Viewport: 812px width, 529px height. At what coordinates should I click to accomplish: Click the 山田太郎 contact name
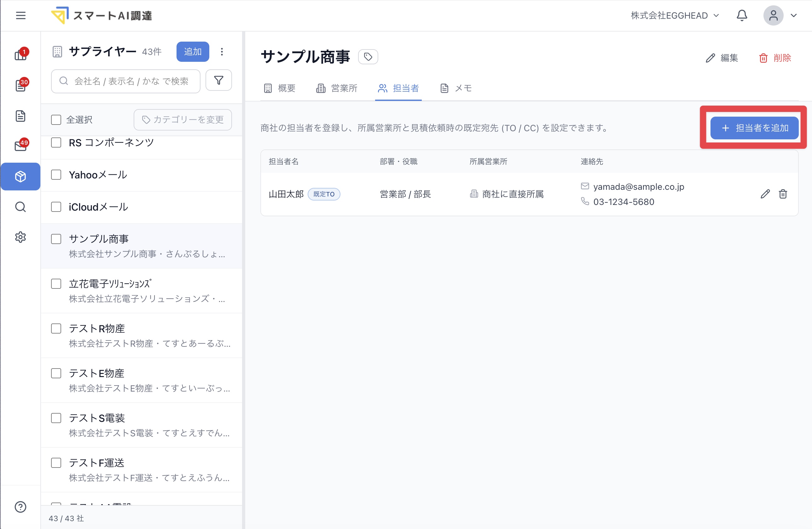point(286,194)
